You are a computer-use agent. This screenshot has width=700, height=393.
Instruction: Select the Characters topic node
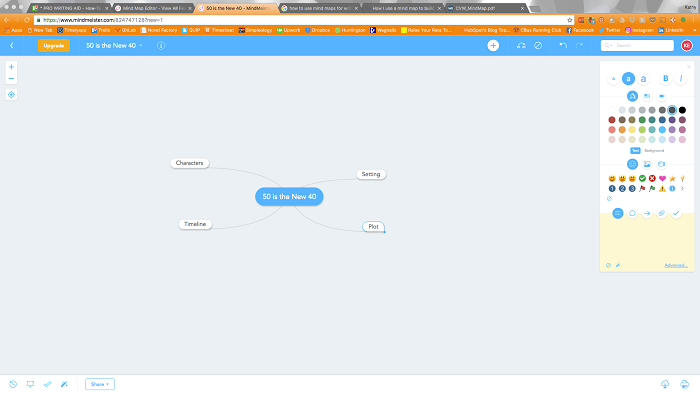coord(189,163)
